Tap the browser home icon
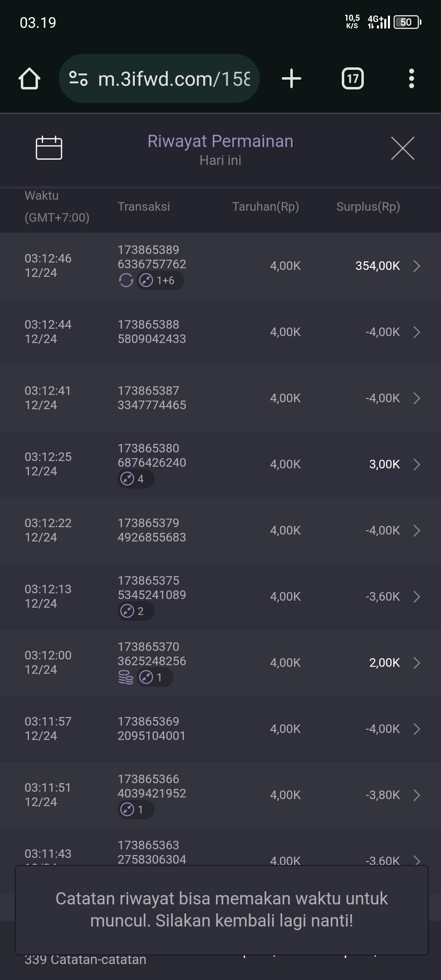This screenshot has width=441, height=980. point(29,78)
